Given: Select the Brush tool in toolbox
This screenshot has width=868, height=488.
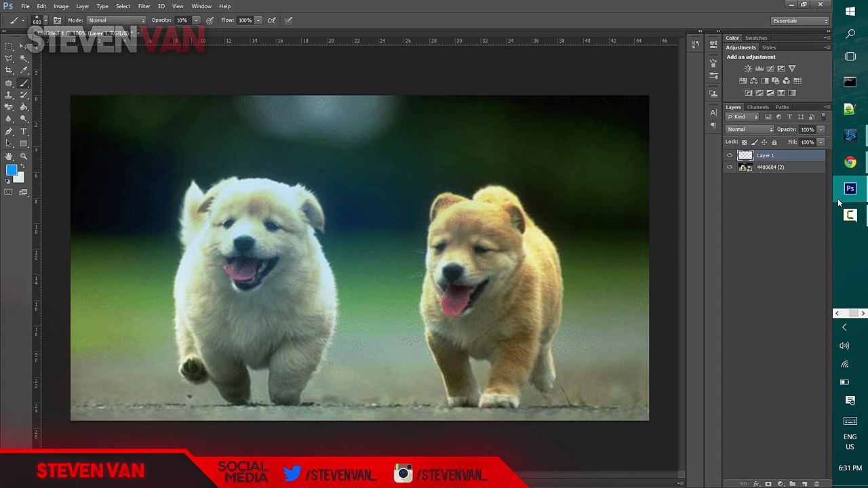Looking at the screenshot, I should [24, 83].
